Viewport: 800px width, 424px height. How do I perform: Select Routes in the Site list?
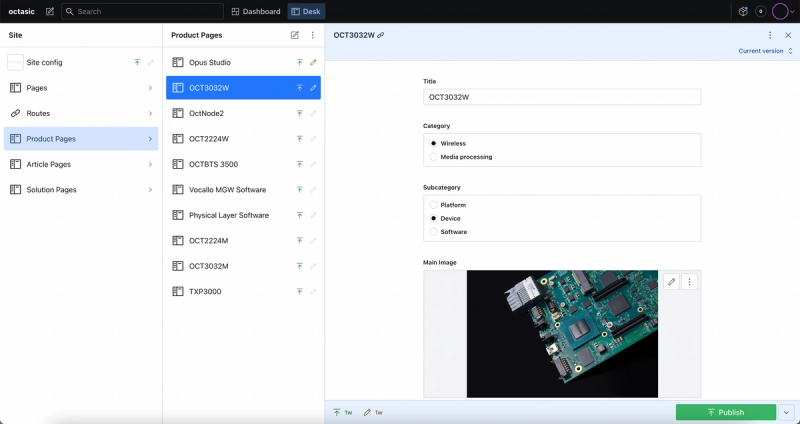pyautogui.click(x=81, y=113)
